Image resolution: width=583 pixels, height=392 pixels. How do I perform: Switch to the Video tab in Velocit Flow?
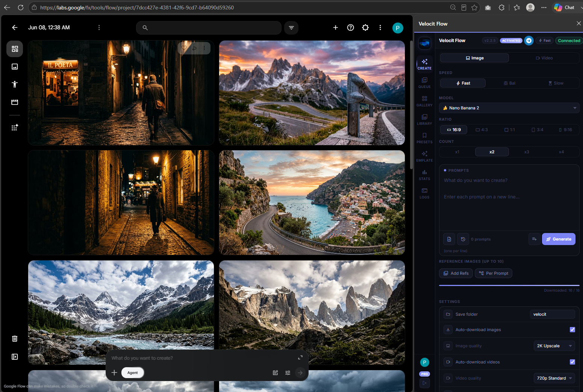click(544, 58)
